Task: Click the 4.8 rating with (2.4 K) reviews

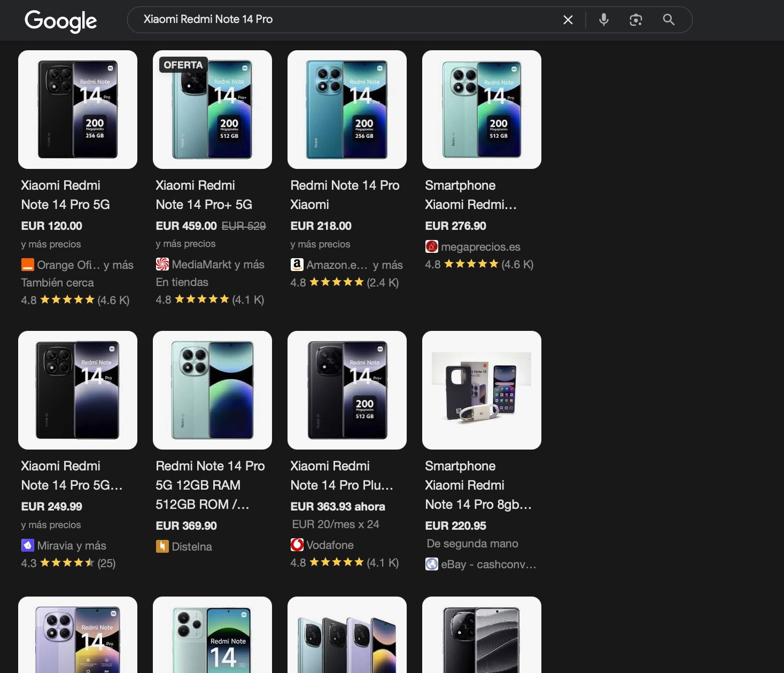Action: (345, 283)
